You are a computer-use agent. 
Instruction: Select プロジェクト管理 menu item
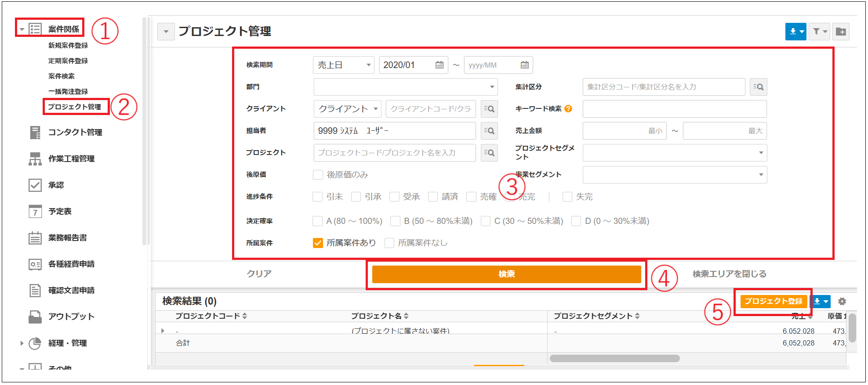pyautogui.click(x=75, y=107)
